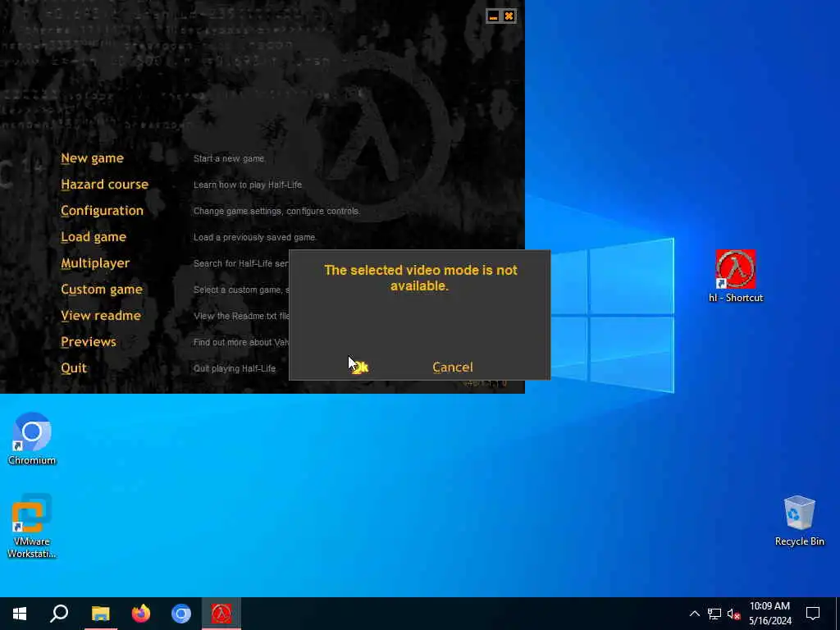Click 'Start a new game' description text
The image size is (840, 630).
(x=229, y=158)
